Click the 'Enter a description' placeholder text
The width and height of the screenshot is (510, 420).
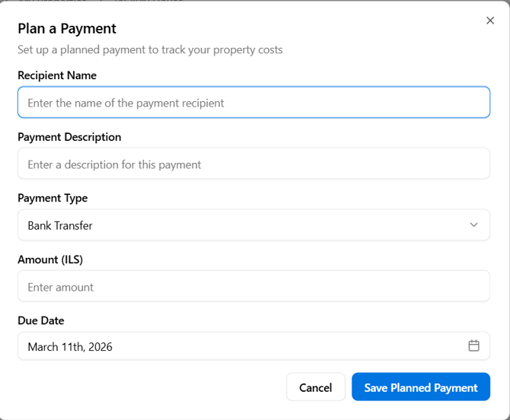coord(114,164)
